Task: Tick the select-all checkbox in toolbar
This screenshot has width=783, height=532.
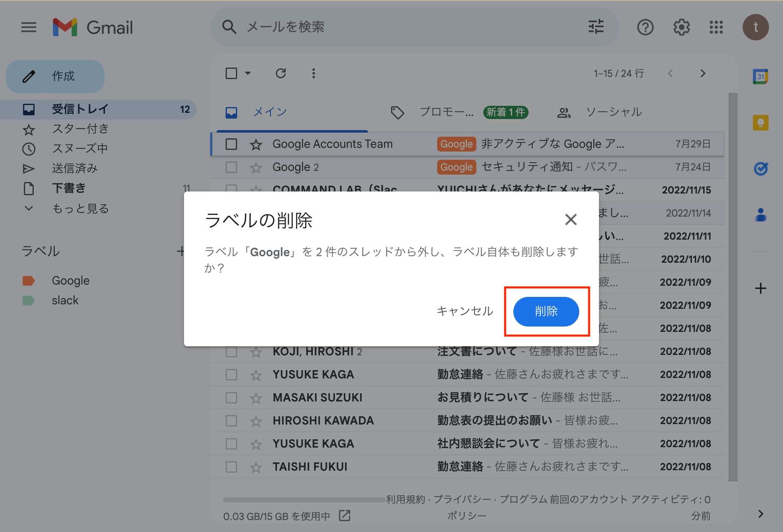Action: pyautogui.click(x=231, y=73)
